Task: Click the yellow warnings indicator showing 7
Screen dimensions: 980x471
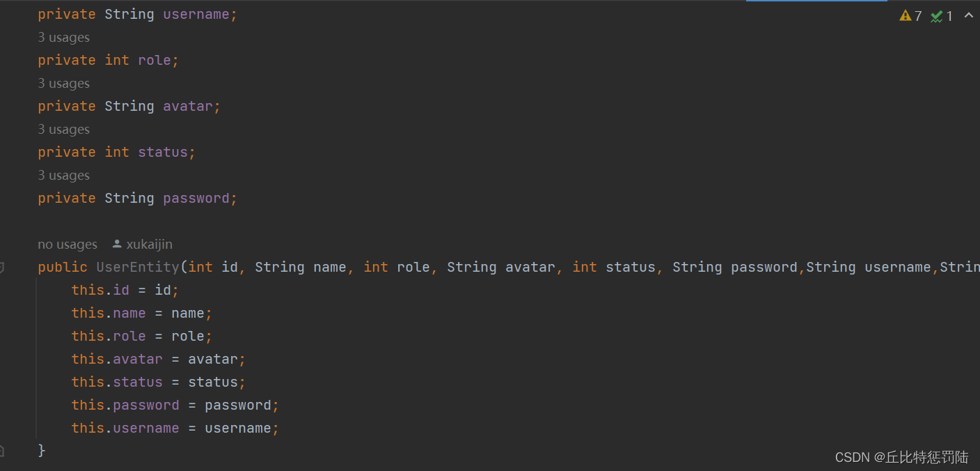Action: point(910,15)
